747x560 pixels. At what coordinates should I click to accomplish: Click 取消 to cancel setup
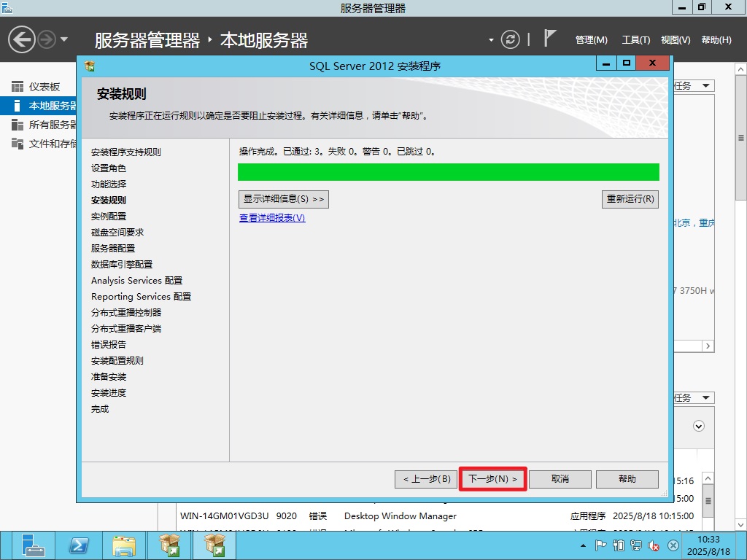tap(560, 479)
